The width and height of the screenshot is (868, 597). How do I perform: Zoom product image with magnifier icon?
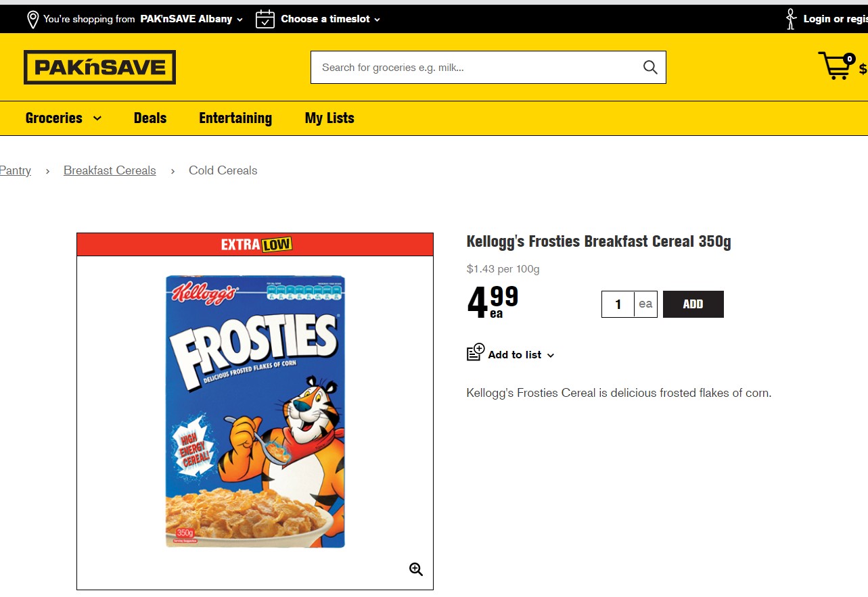pos(416,569)
